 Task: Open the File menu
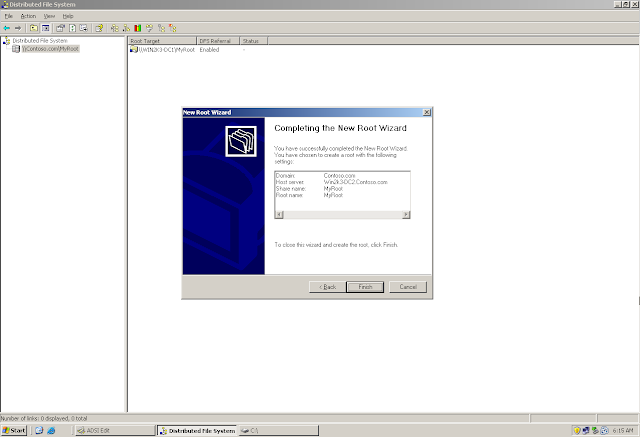(9, 16)
